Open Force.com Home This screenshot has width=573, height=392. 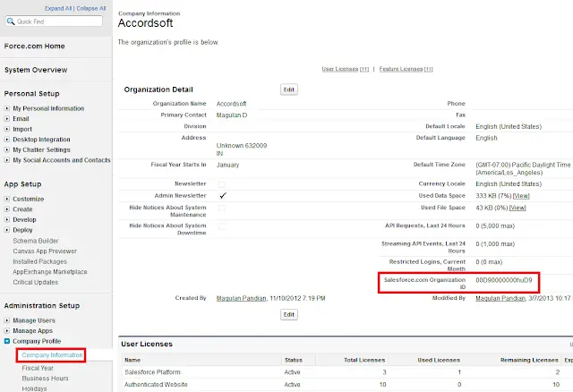34,46
